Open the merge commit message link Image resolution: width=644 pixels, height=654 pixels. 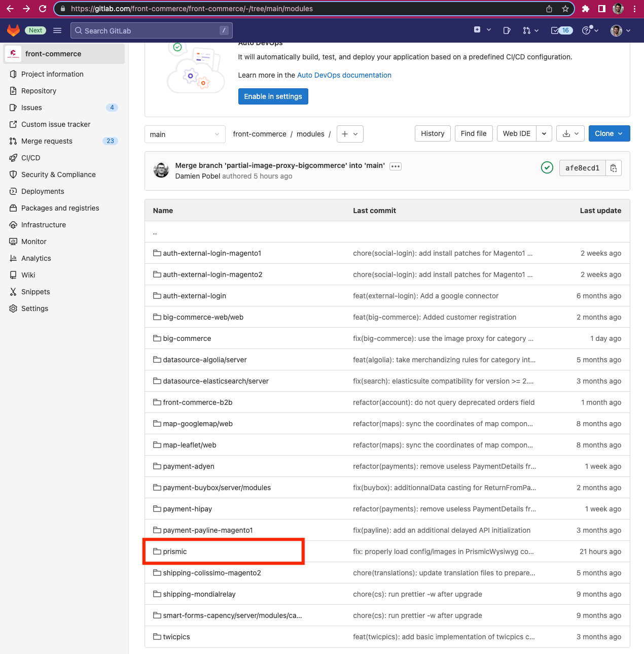(280, 165)
